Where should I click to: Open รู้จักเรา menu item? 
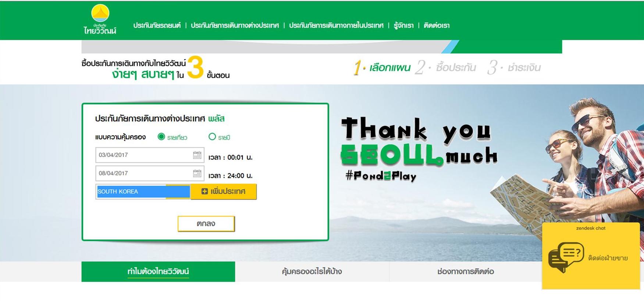click(403, 25)
